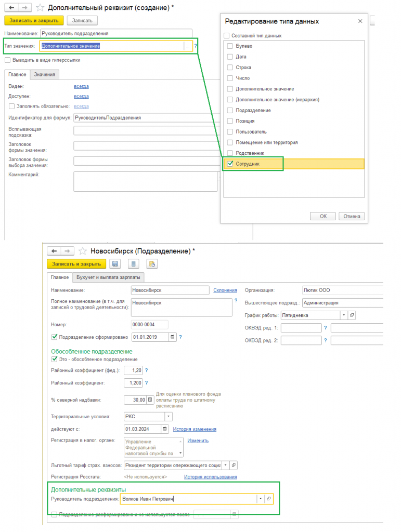Check the Подразделение type checkbox
This screenshot has height=532, width=401.
pyautogui.click(x=230, y=110)
